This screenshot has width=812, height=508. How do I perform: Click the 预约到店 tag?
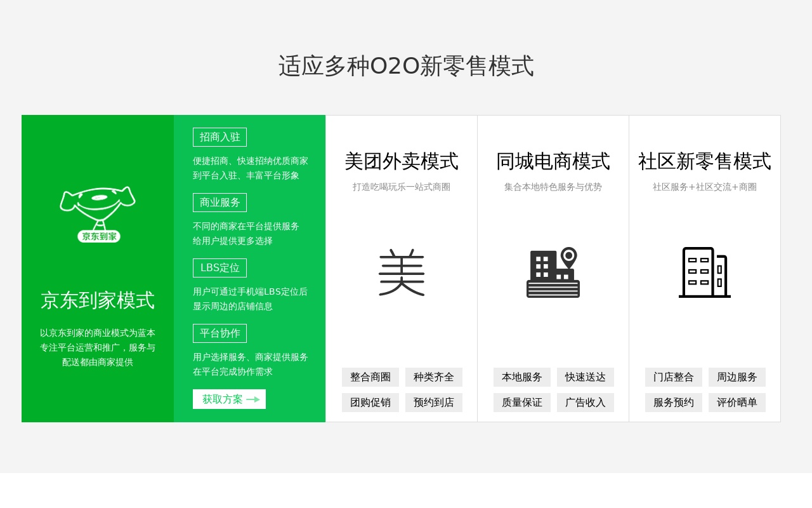pyautogui.click(x=434, y=403)
